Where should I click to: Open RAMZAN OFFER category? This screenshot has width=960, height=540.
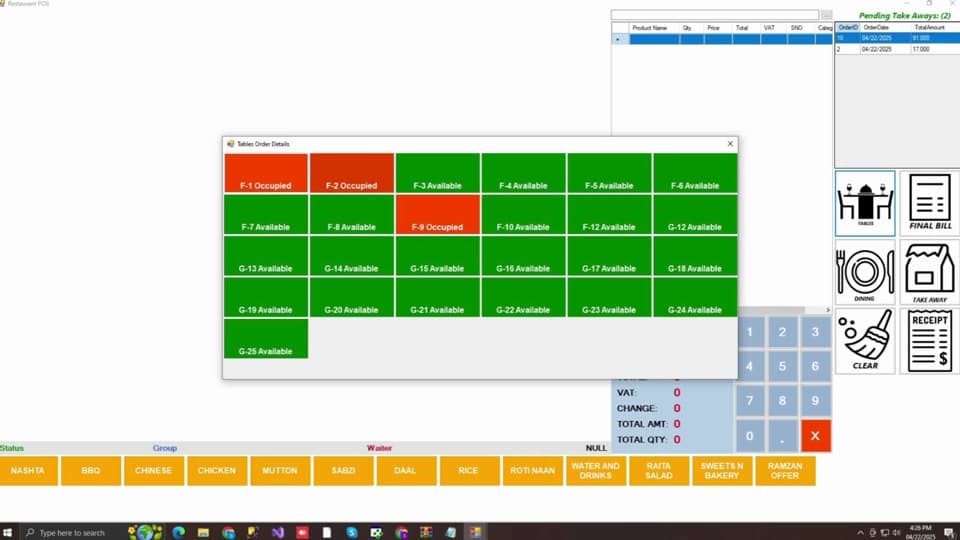785,471
